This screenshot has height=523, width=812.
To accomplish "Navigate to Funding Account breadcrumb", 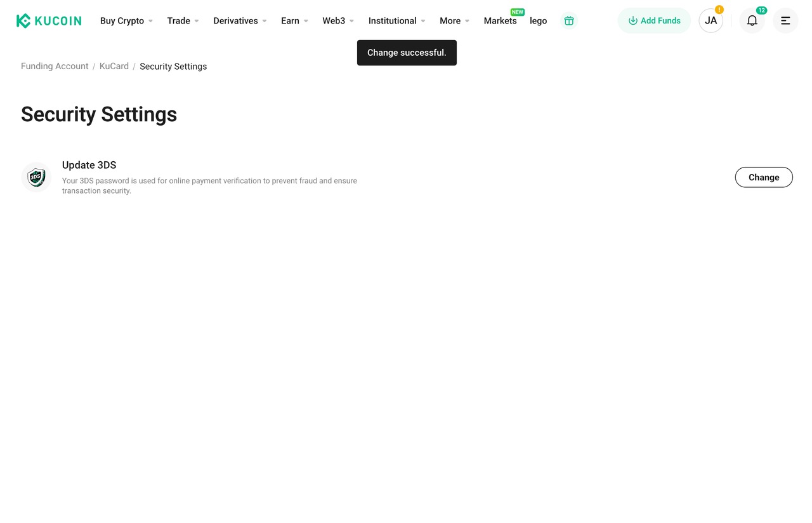I will (55, 66).
